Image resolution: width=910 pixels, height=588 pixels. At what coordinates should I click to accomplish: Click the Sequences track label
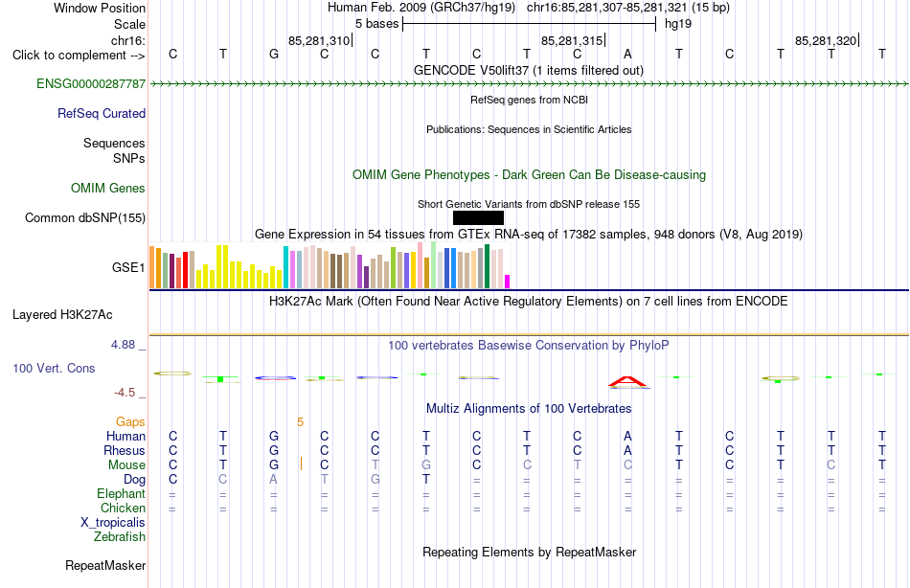114,143
